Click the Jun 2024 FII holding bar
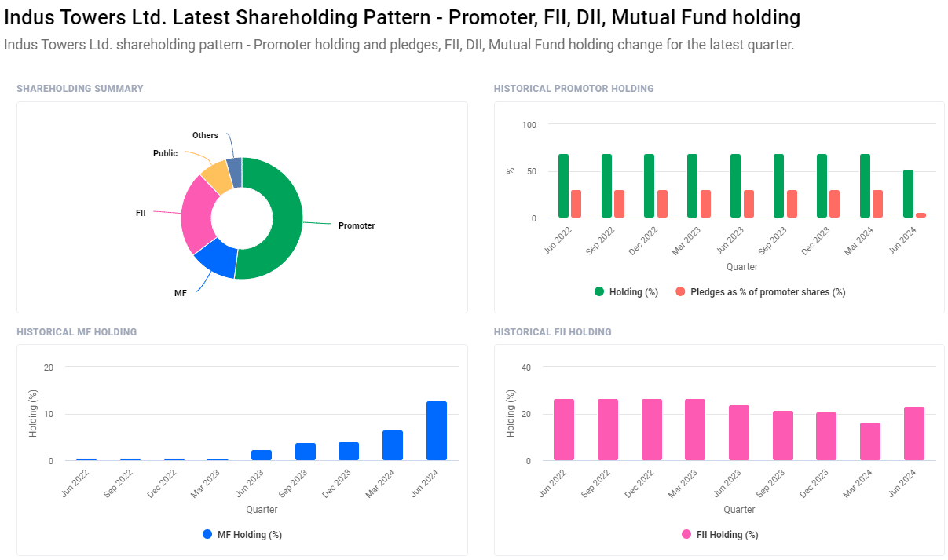 click(914, 434)
